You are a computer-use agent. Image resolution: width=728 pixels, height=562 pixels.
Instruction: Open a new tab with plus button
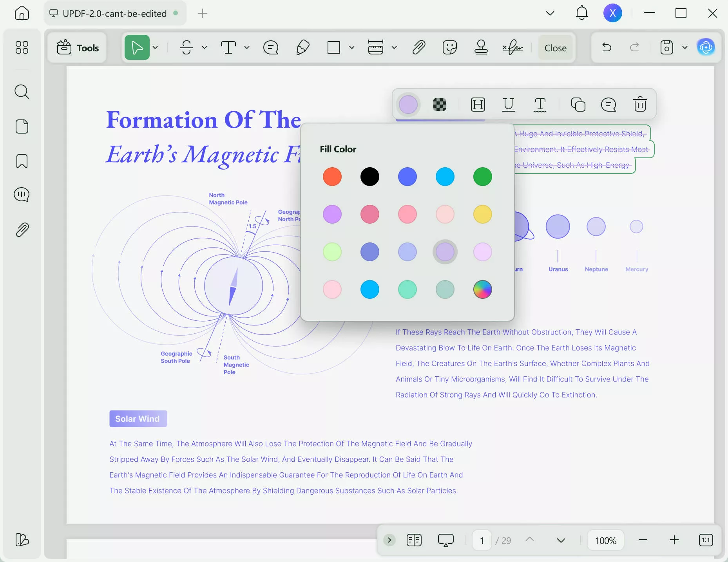(202, 13)
